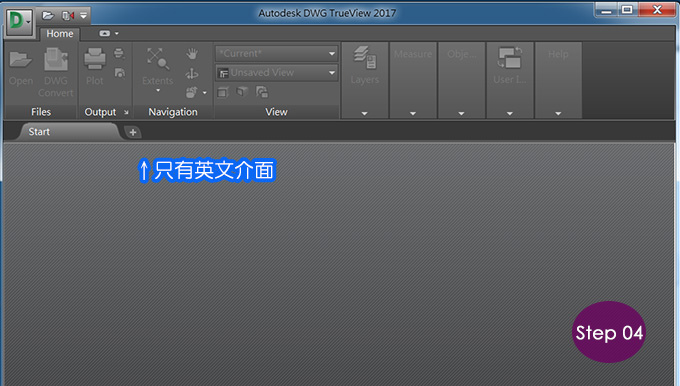Screen dimensions: 680x386
Task: Close the DWG TrueView window
Action: pos(657,10)
